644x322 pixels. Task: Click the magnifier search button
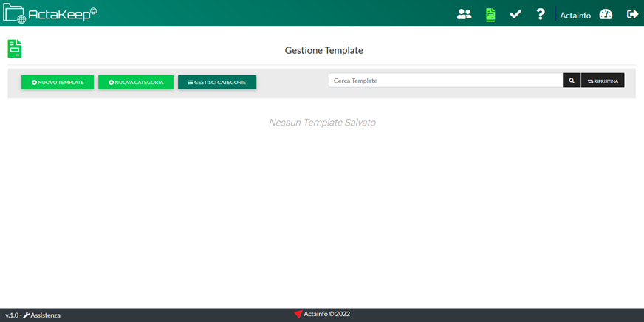[572, 80]
